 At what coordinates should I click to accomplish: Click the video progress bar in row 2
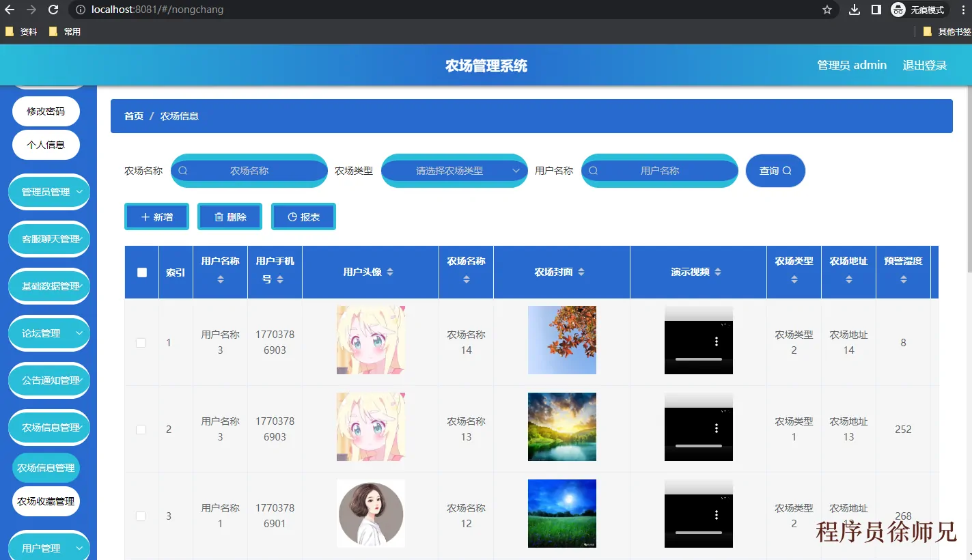pos(699,445)
